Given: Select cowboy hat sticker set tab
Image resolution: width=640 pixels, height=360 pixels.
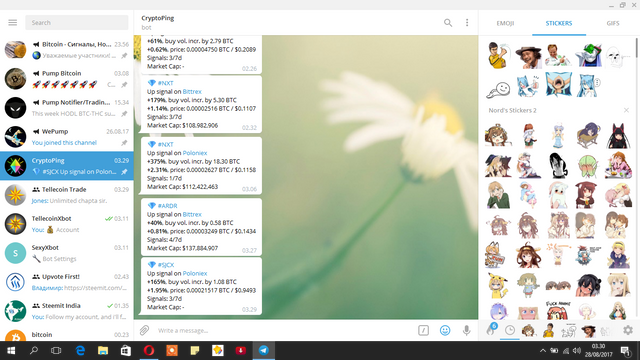Looking at the screenshot, I should (x=588, y=331).
